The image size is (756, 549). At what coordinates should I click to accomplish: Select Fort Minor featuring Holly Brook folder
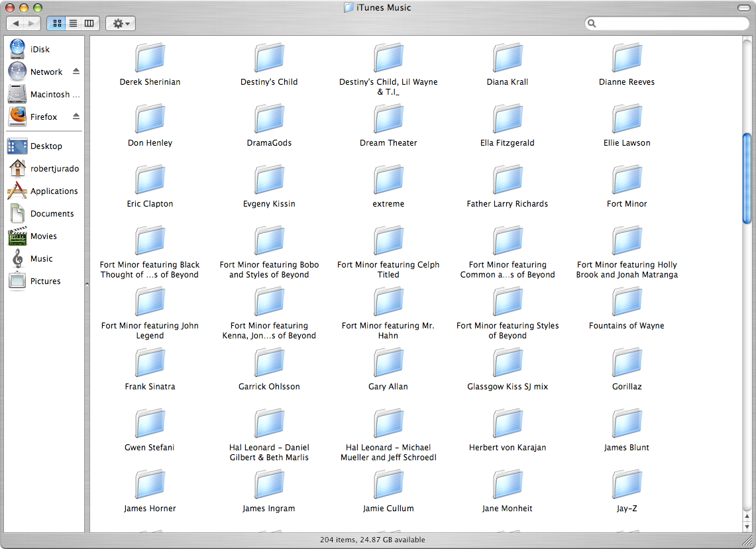click(x=627, y=252)
